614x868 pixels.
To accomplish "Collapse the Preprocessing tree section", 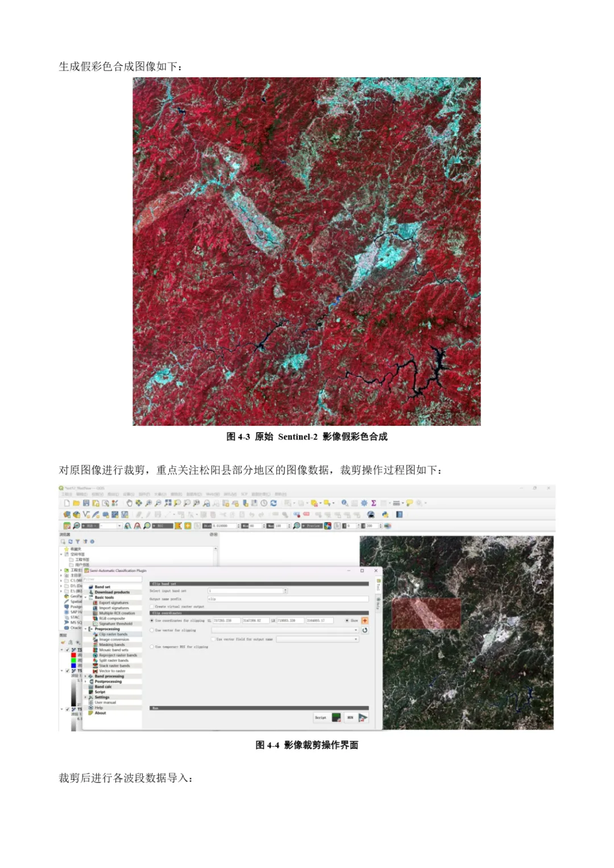I will point(86,629).
